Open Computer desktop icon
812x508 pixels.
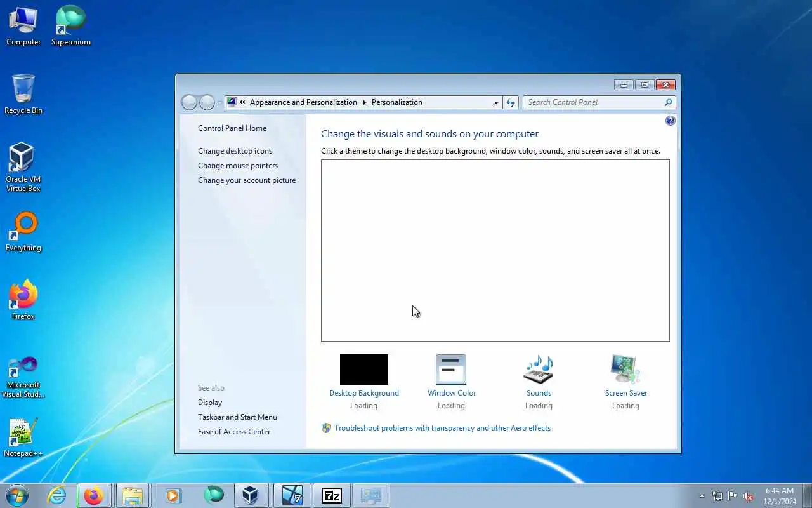[23, 27]
